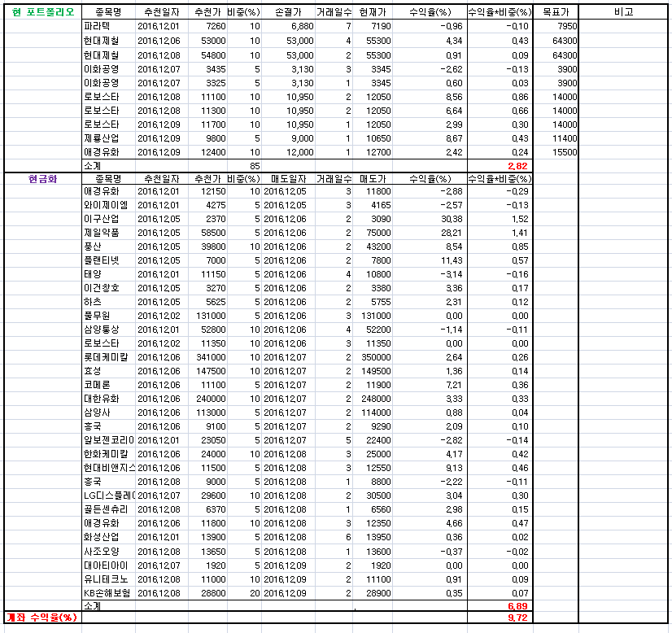Screen dimensions: 672x633
Task: Select the stop-loss cell '12,000'
Action: pos(300,152)
